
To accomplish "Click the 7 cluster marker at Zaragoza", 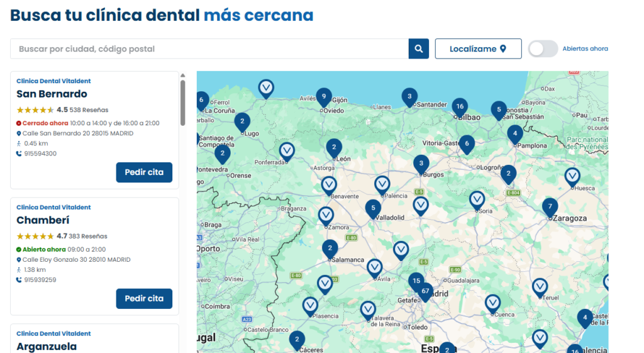I will 550,208.
